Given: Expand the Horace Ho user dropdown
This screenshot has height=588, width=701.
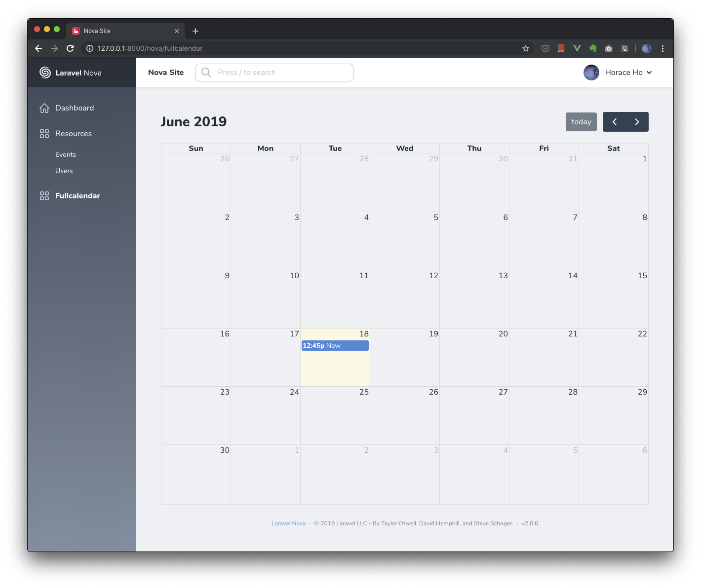Looking at the screenshot, I should pos(628,73).
